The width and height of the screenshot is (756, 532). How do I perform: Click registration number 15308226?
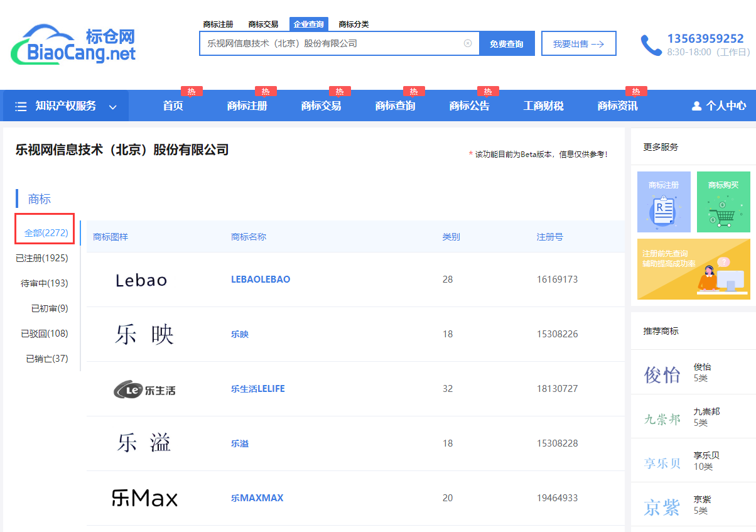(558, 334)
